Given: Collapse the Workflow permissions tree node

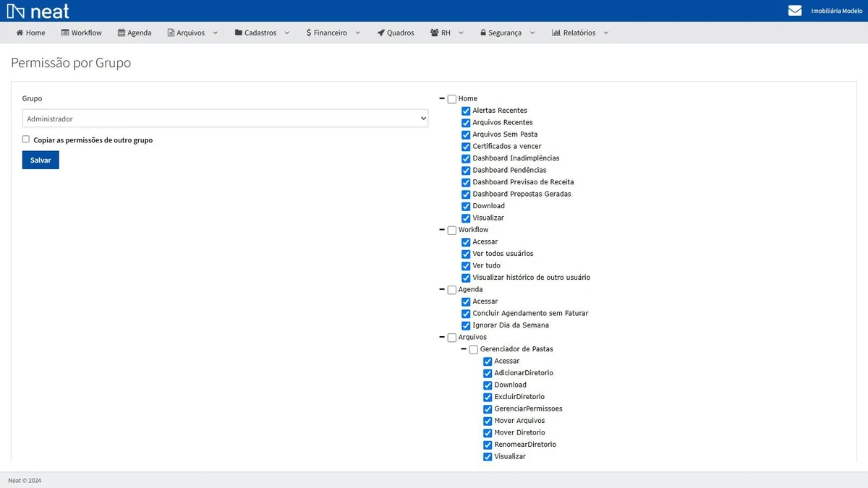Looking at the screenshot, I should click(x=442, y=230).
